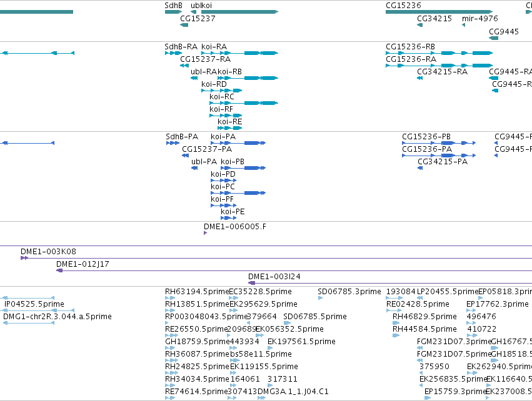The image size is (532, 401).
Task: Click the RH44584.5prime EST glyph
Action: [x=396, y=335]
